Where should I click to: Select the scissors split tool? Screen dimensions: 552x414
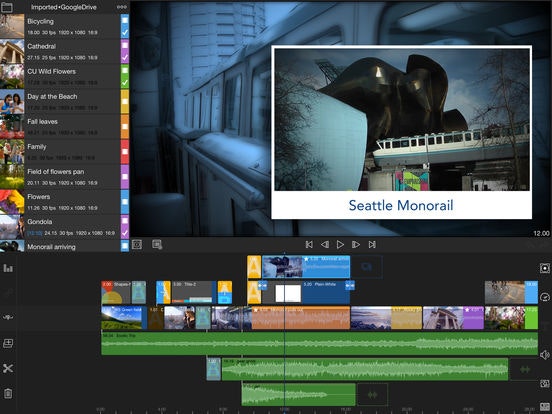pos(8,368)
